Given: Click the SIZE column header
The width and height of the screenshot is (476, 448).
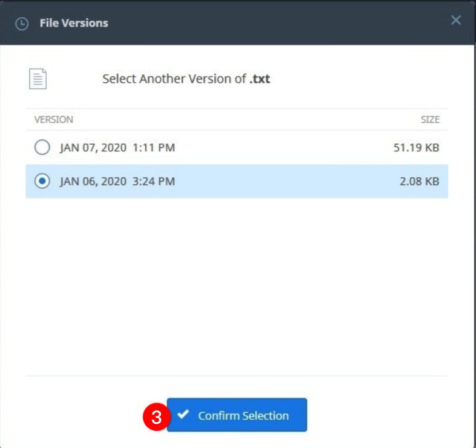Looking at the screenshot, I should [430, 120].
